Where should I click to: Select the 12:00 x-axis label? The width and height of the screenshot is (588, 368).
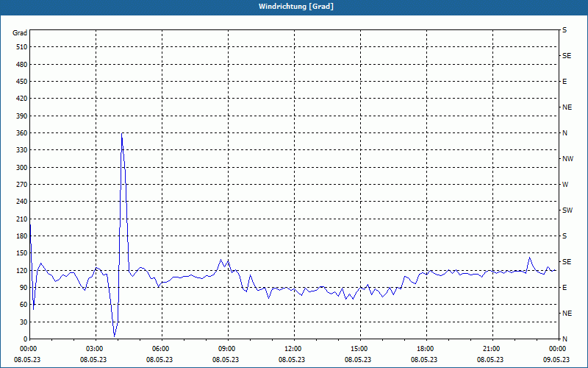(294, 349)
